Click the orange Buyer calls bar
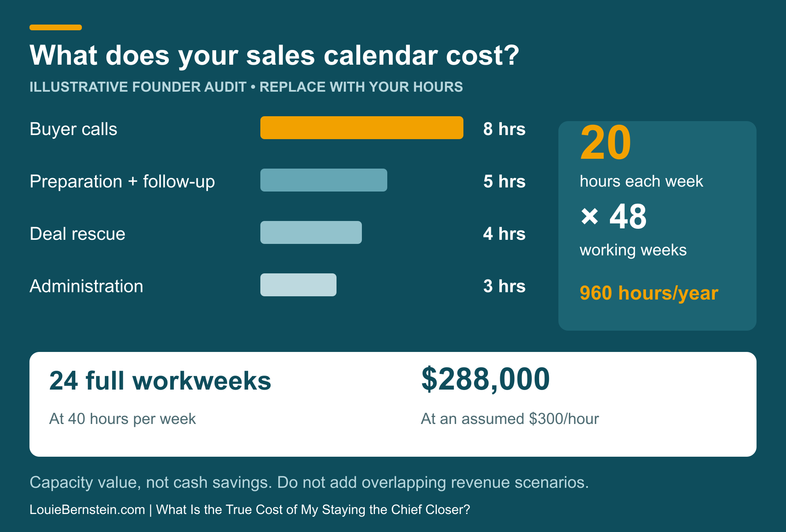This screenshot has height=532, width=786. pyautogui.click(x=362, y=128)
